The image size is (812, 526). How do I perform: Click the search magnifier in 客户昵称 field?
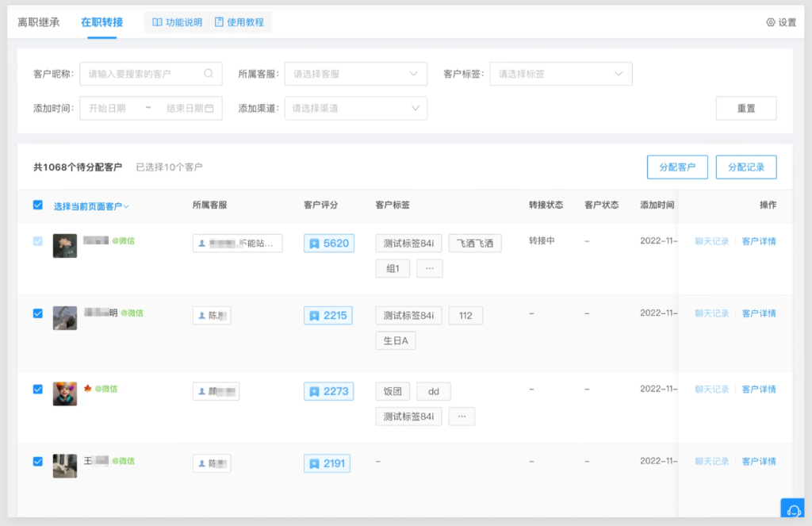click(209, 74)
